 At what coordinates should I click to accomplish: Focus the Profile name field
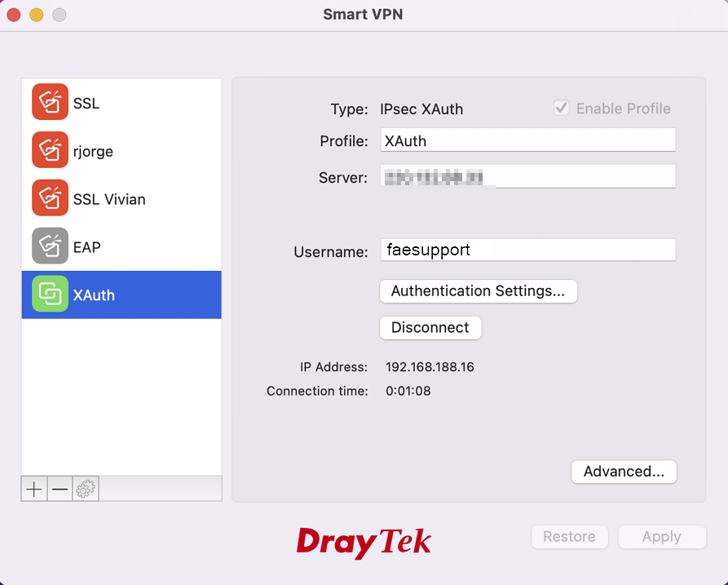pos(528,140)
